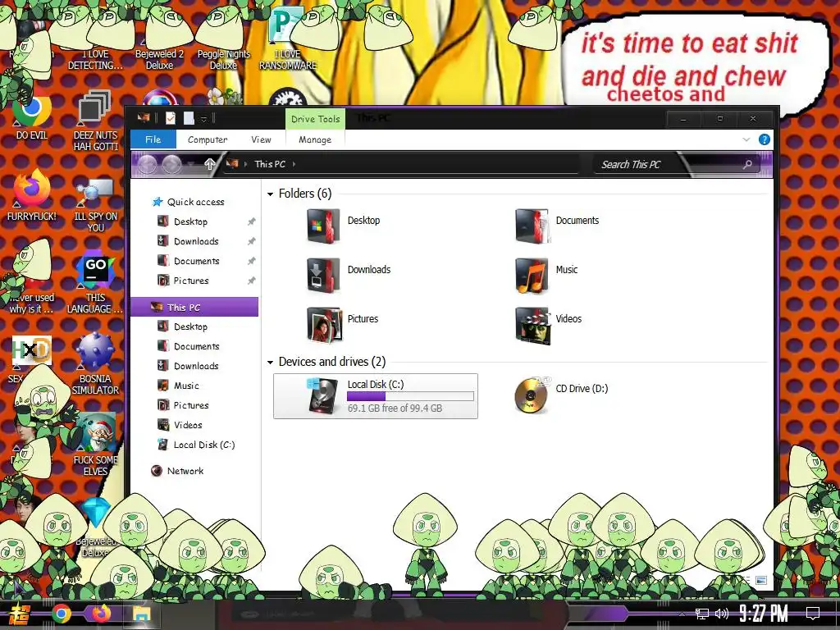Open the 9:27 PM taskbar clock
Viewport: 840px width, 630px height.
coord(764,613)
